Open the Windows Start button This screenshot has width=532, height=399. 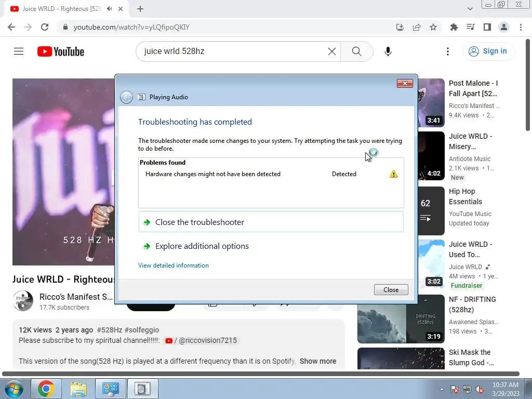point(14,389)
